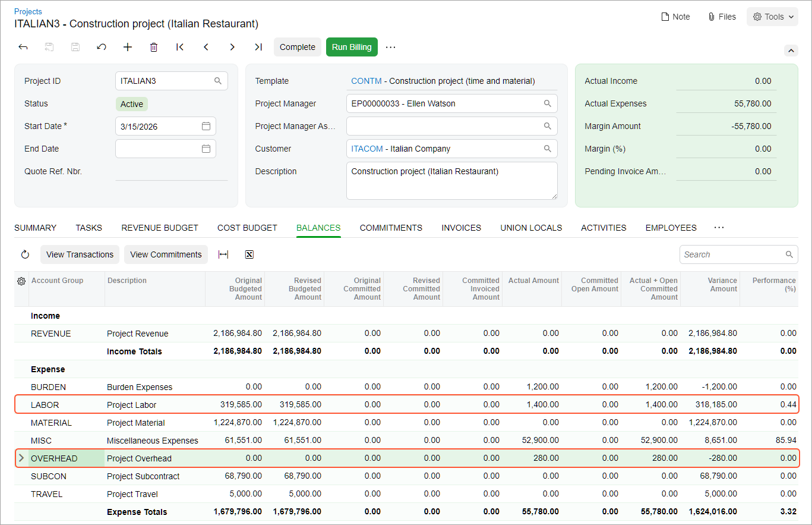Click the grid Search input field
This screenshot has height=525, width=812.
pyautogui.click(x=738, y=254)
